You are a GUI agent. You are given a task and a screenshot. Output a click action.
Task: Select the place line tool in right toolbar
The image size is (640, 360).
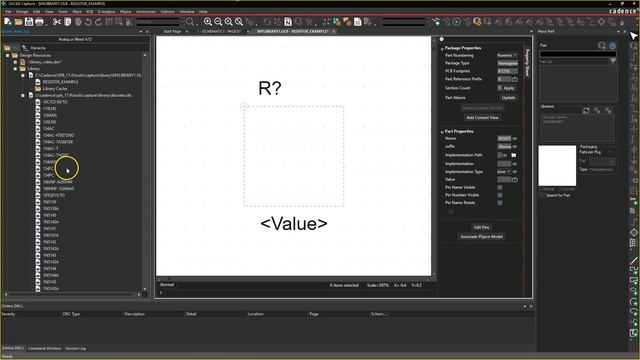633,260
